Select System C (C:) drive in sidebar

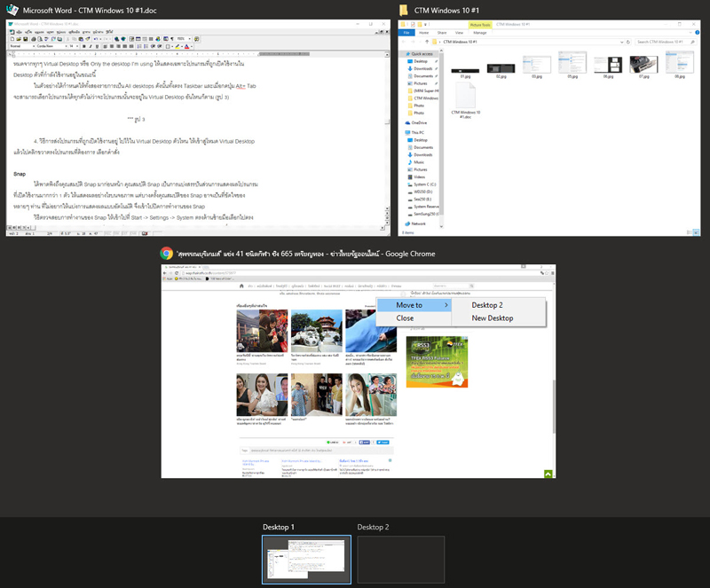point(424,184)
